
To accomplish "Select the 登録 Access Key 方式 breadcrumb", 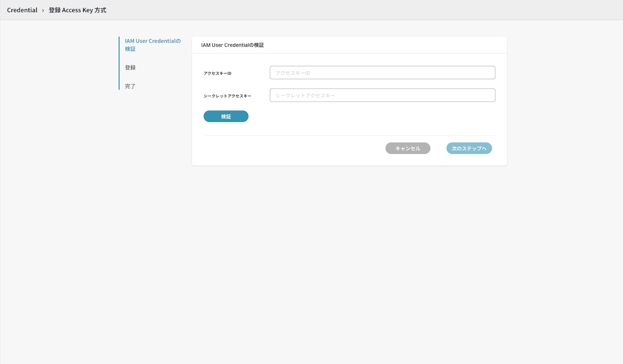I will point(77,10).
